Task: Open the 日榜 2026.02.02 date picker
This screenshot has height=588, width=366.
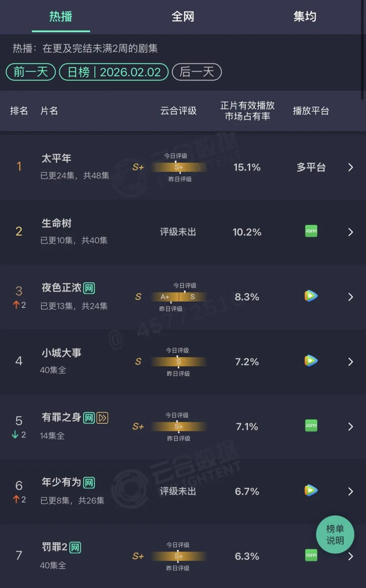Action: pos(114,72)
